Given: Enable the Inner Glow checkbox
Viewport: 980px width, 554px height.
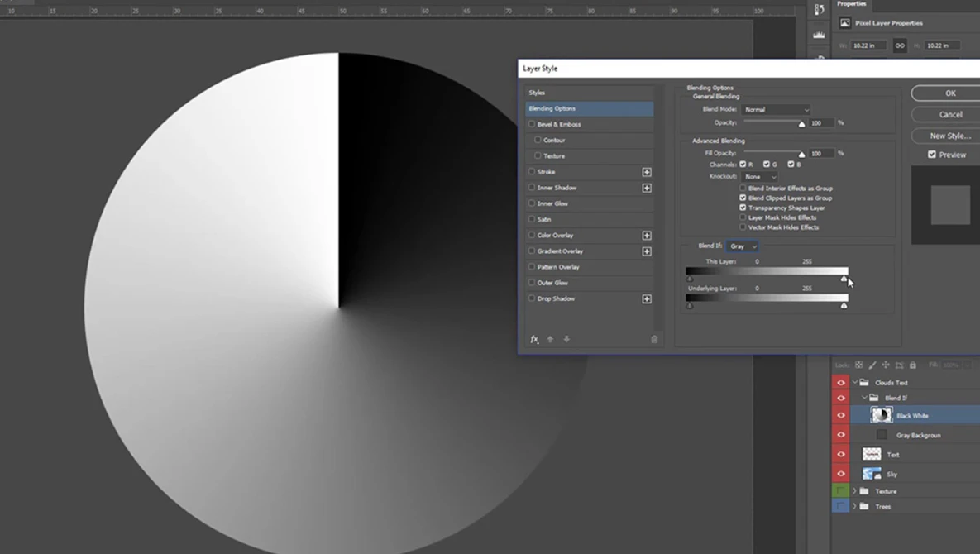Looking at the screenshot, I should (x=532, y=203).
